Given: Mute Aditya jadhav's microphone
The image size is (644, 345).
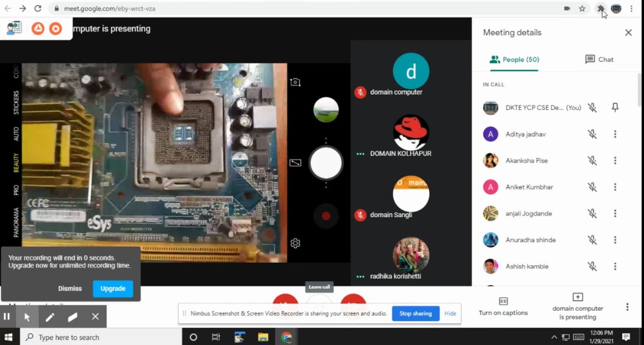Looking at the screenshot, I should pyautogui.click(x=592, y=134).
